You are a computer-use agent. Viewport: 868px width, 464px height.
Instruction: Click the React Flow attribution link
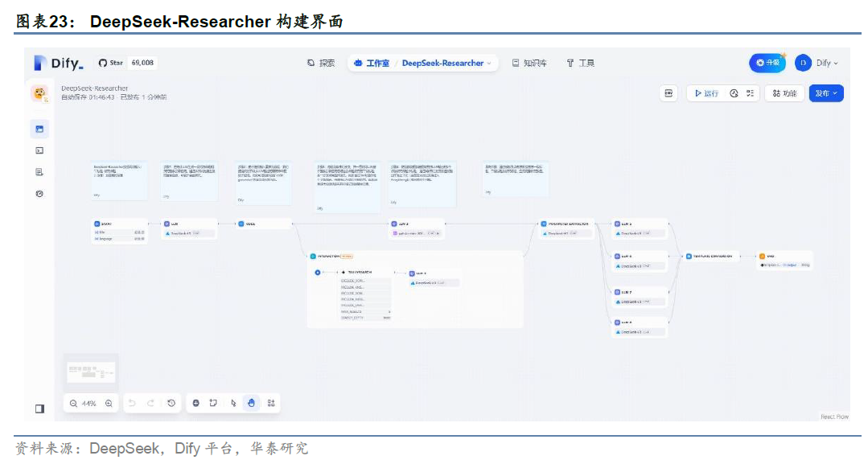(x=834, y=417)
